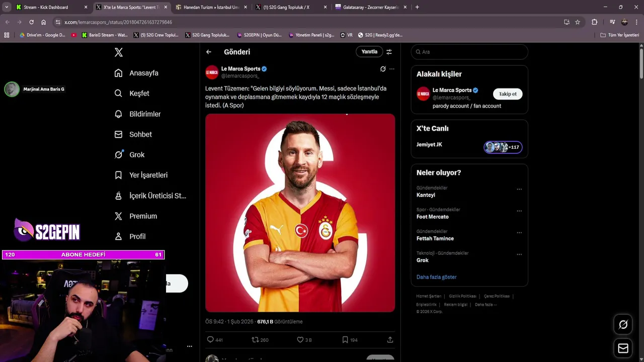Go back with the Gönderi arrow
The width and height of the screenshot is (644, 362).
pyautogui.click(x=209, y=52)
